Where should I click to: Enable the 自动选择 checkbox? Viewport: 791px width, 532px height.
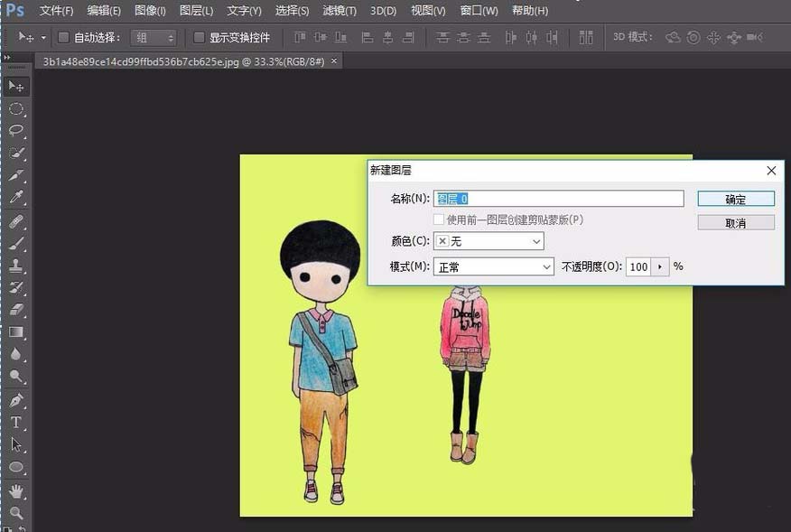click(x=62, y=37)
